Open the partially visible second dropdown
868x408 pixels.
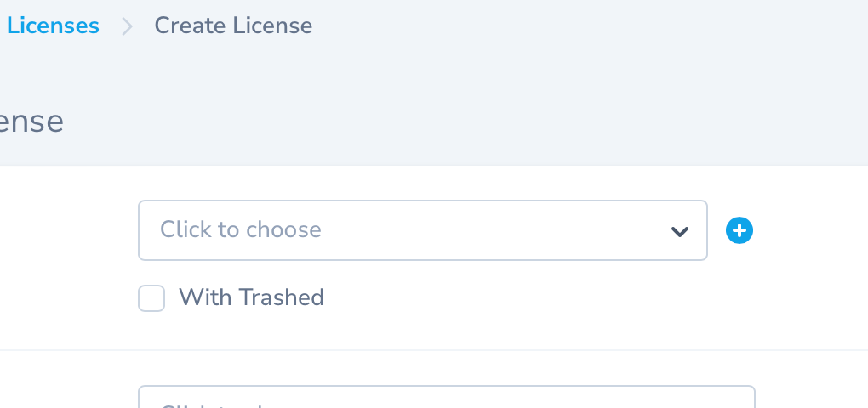446,399
